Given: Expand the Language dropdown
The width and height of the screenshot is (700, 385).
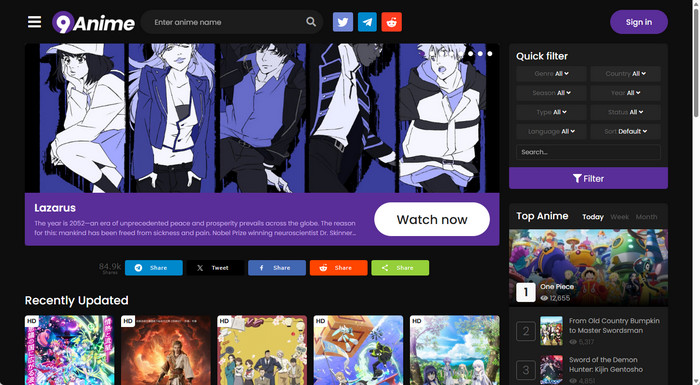Looking at the screenshot, I should (551, 131).
